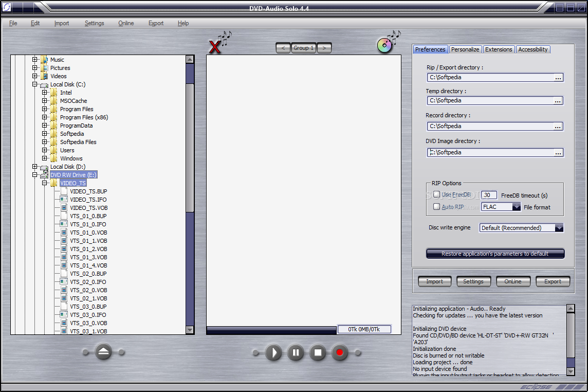Stop playback with the stop button
The image size is (588, 392).
[318, 352]
